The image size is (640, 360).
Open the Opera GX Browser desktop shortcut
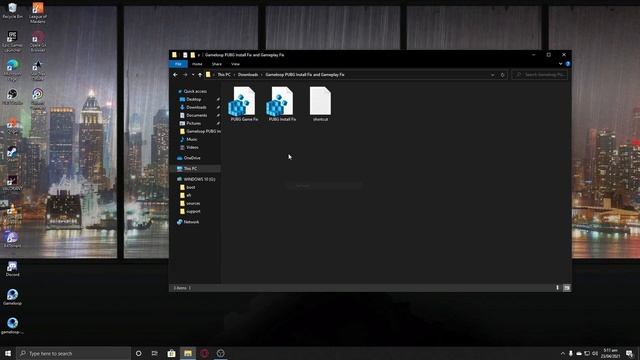(x=38, y=41)
